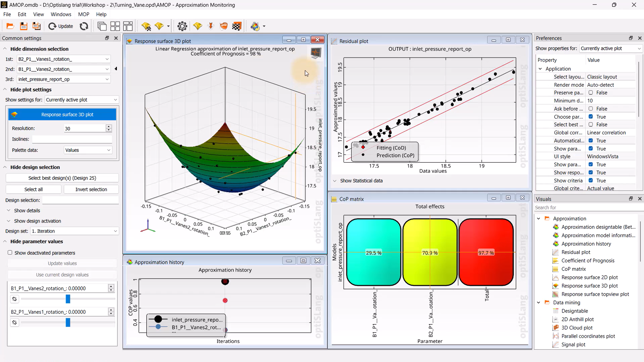Toggle the Ask before... property checkbox
644x362 pixels.
click(x=591, y=109)
